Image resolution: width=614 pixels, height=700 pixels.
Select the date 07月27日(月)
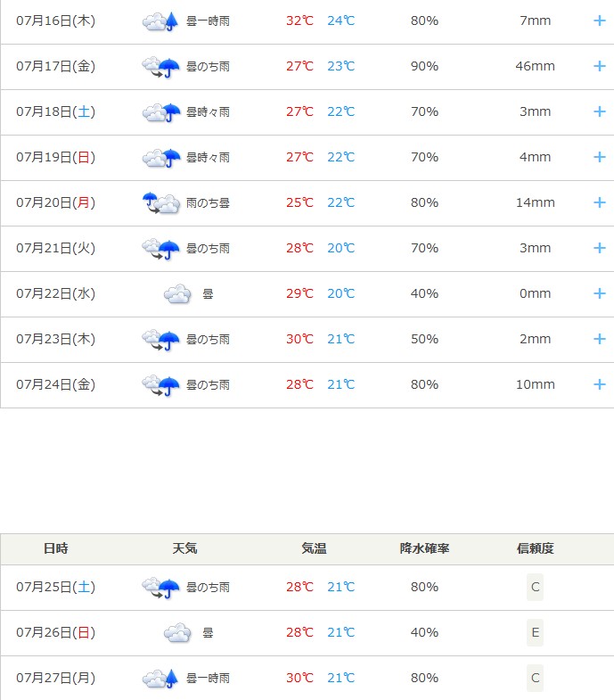[56, 678]
